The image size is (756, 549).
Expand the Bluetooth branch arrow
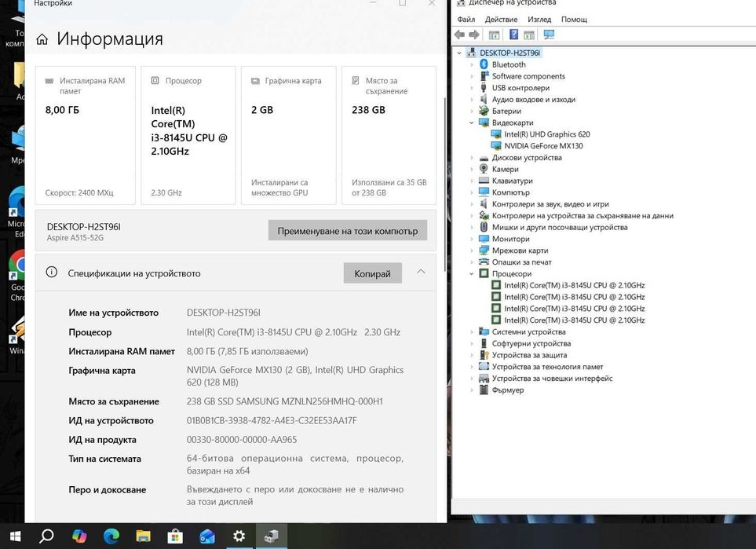tap(472, 64)
